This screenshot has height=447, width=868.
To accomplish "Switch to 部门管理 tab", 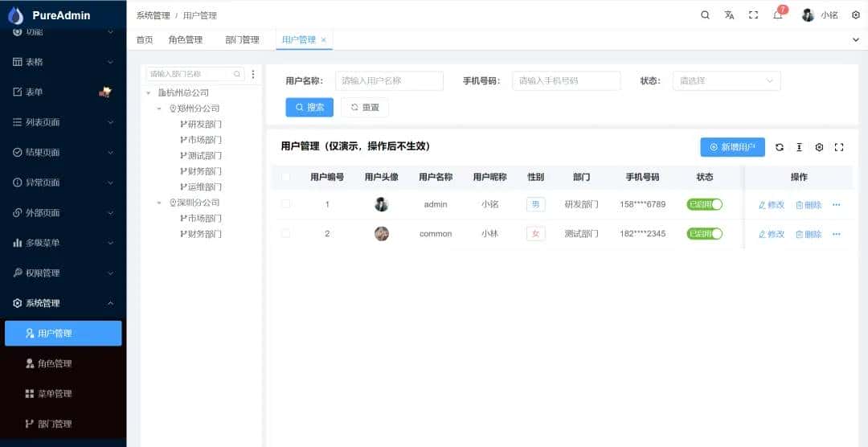I will [x=243, y=40].
